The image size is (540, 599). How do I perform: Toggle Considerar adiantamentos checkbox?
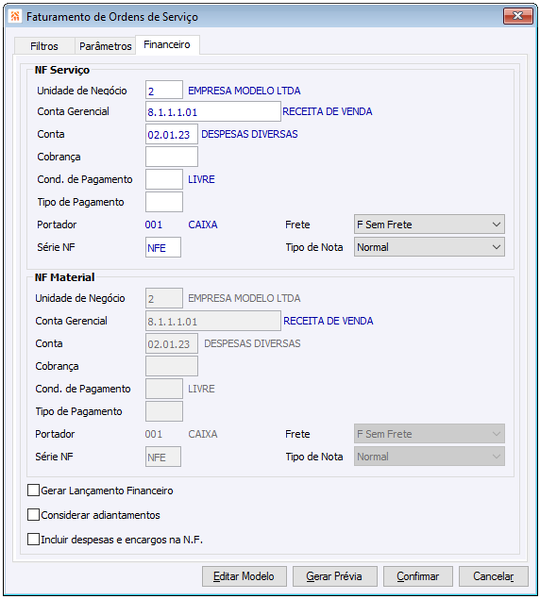[34, 515]
